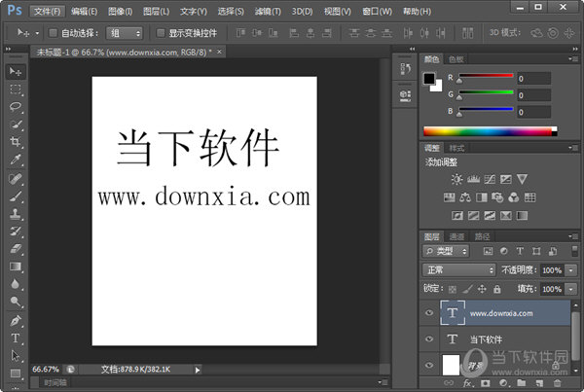Open the 填充 fill arrow
The image size is (584, 392).
[571, 289]
